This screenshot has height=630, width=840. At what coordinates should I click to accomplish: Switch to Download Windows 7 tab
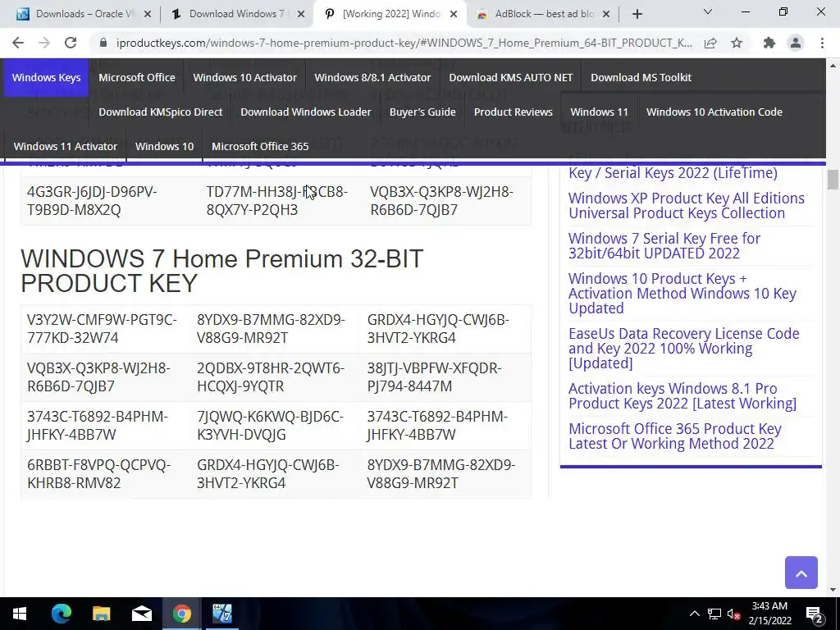coord(236,14)
